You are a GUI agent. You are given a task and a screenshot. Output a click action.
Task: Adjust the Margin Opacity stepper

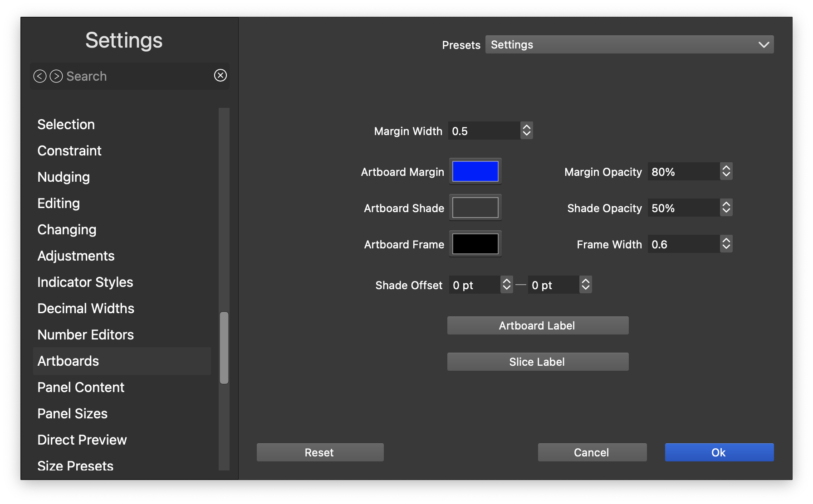(726, 171)
